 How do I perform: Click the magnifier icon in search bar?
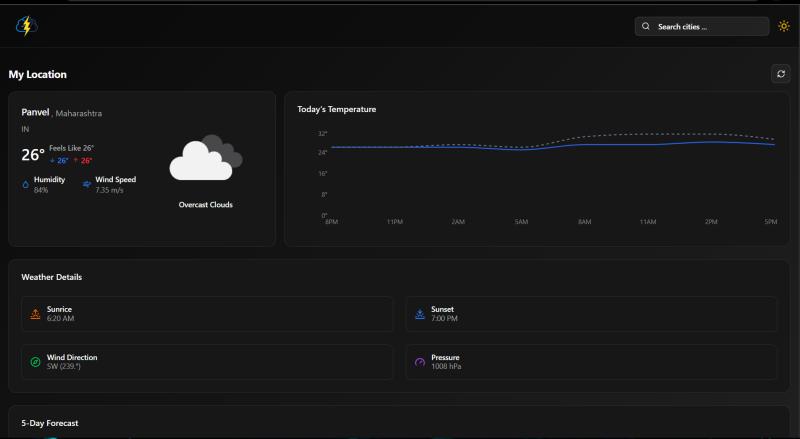tap(646, 27)
